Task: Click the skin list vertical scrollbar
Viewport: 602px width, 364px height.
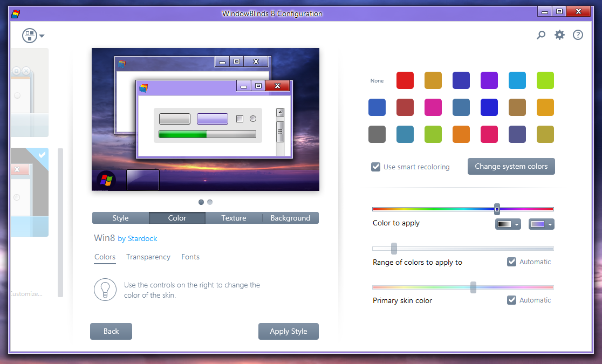Action: tap(60, 223)
